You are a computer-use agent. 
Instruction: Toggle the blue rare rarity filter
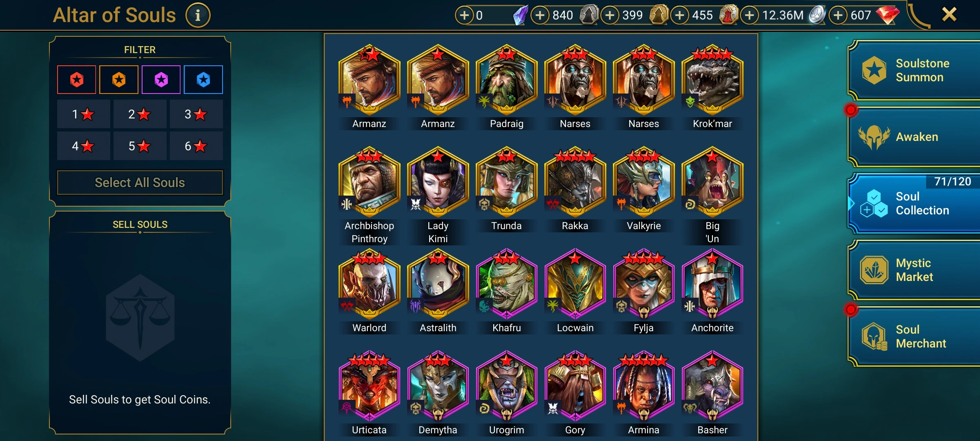pyautogui.click(x=203, y=80)
